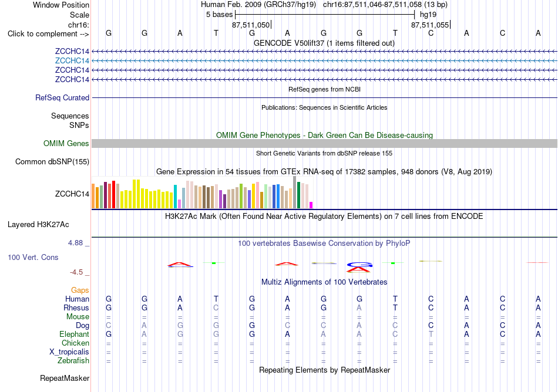The height and width of the screenshot is (392, 558).
Task: Open 'Repeating Elements by RepeatMasker' title
Action: pyautogui.click(x=324, y=370)
